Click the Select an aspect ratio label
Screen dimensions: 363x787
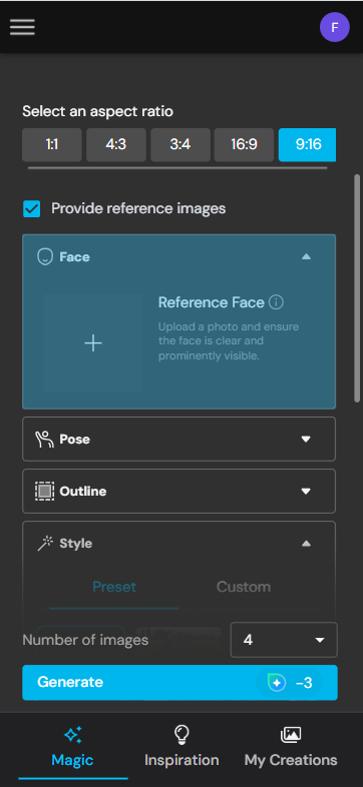click(x=97, y=111)
